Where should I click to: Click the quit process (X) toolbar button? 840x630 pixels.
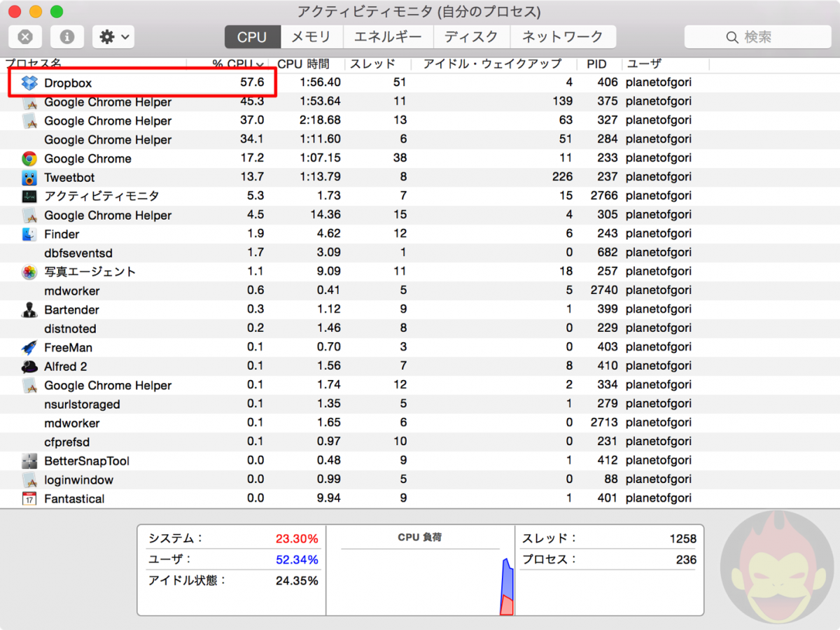(25, 36)
